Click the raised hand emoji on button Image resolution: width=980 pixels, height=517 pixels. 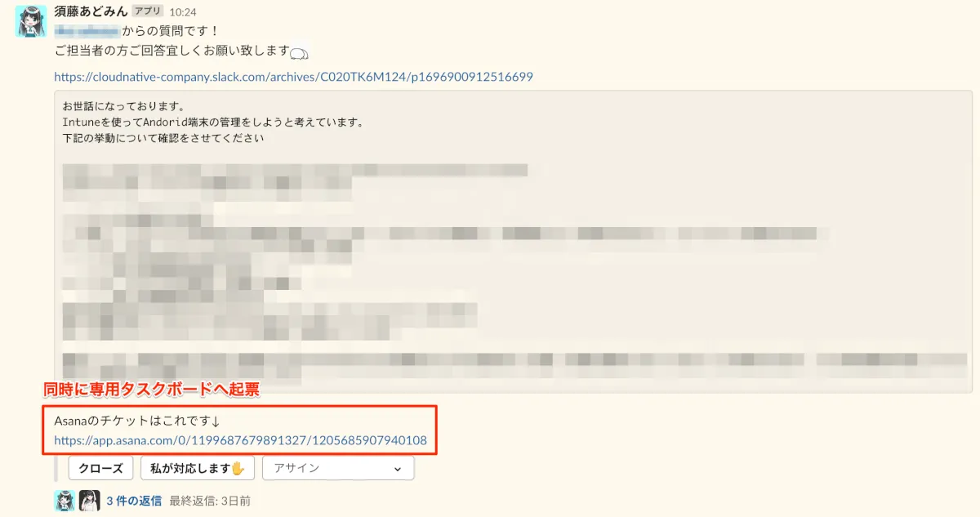pos(238,468)
